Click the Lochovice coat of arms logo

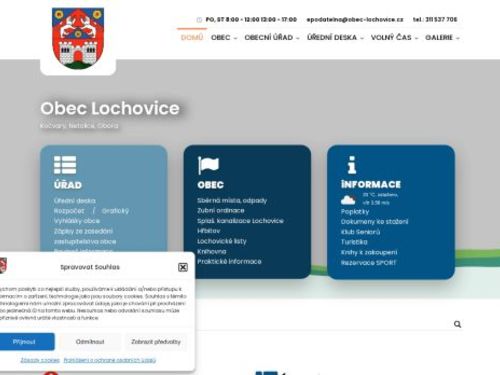pos(78,38)
